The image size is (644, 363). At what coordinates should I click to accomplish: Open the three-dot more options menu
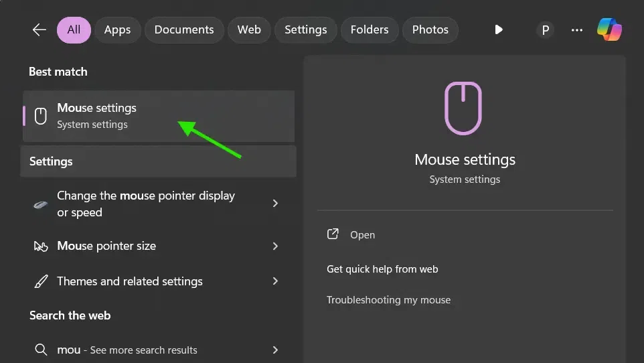click(577, 29)
